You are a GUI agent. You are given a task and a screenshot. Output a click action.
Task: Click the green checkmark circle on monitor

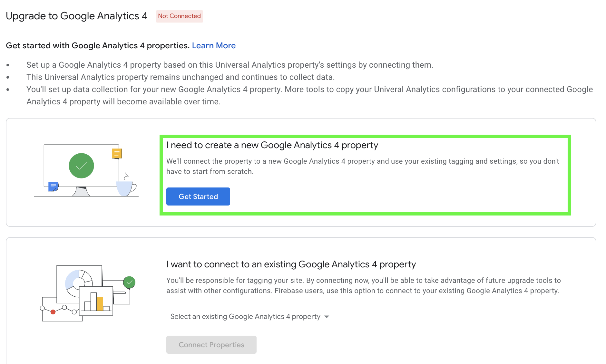coord(81,166)
